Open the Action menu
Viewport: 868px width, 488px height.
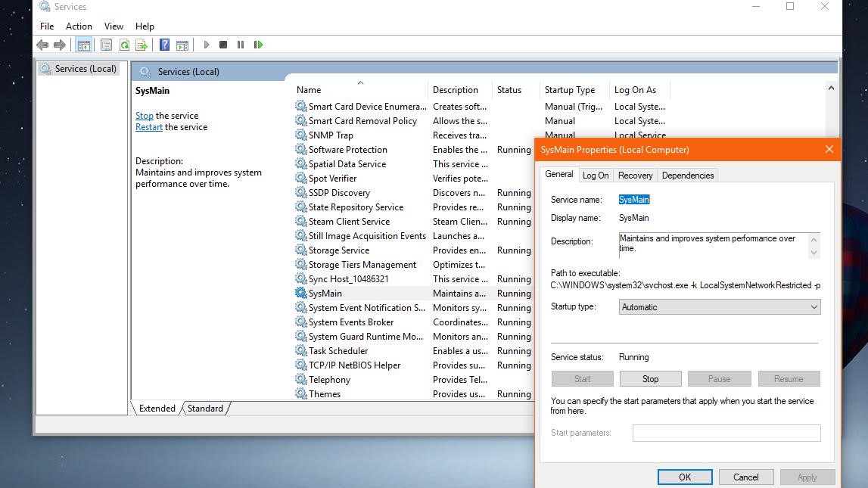[79, 26]
